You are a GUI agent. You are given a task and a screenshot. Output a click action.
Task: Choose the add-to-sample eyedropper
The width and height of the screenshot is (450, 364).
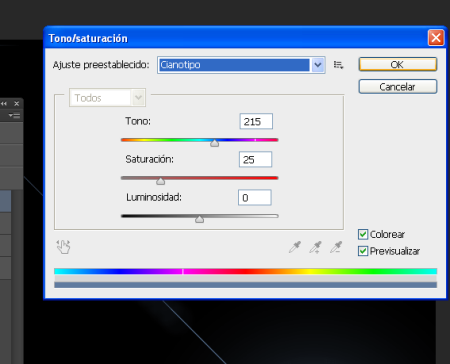[315, 247]
